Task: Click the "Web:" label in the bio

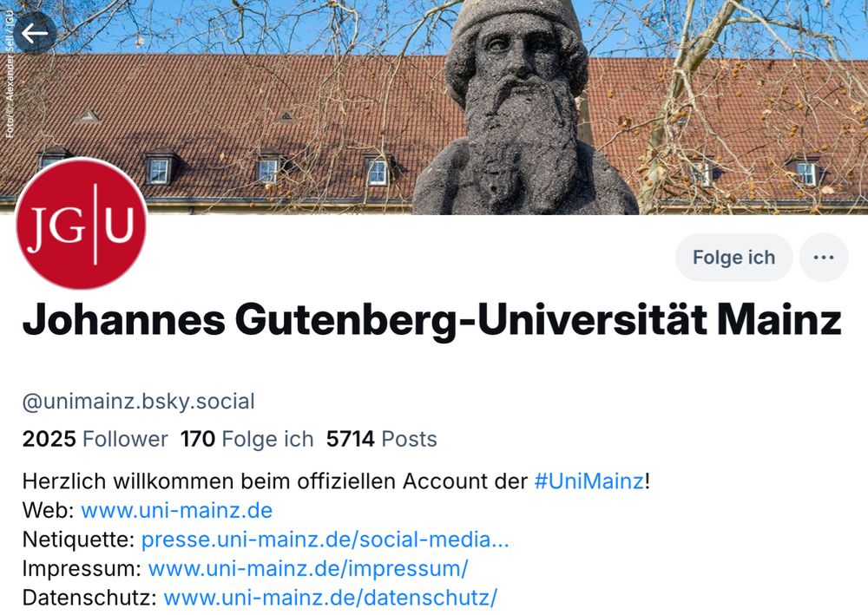Action: [x=48, y=510]
